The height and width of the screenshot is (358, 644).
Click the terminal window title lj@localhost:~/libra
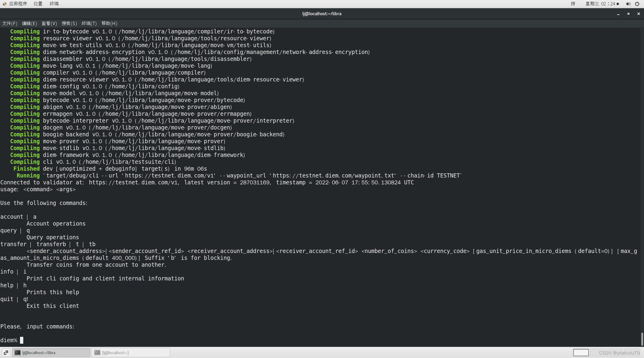(322, 14)
